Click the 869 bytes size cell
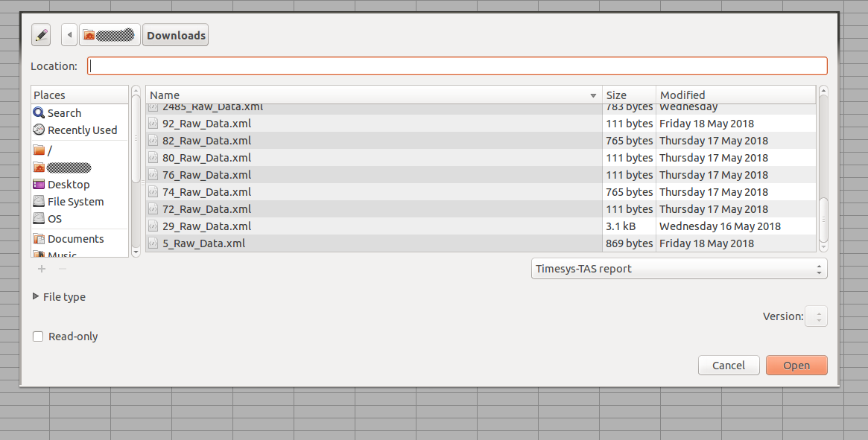Screen dimensions: 868x440 click(x=630, y=243)
